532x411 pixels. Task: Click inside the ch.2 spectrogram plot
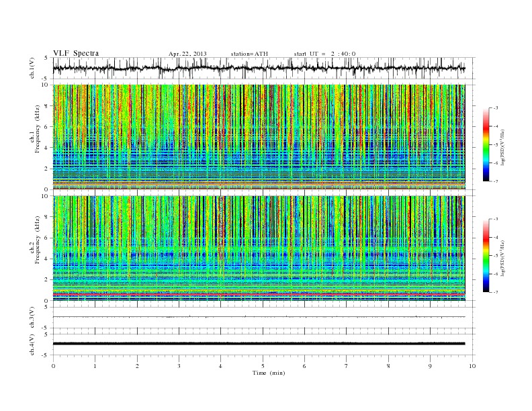point(259,248)
